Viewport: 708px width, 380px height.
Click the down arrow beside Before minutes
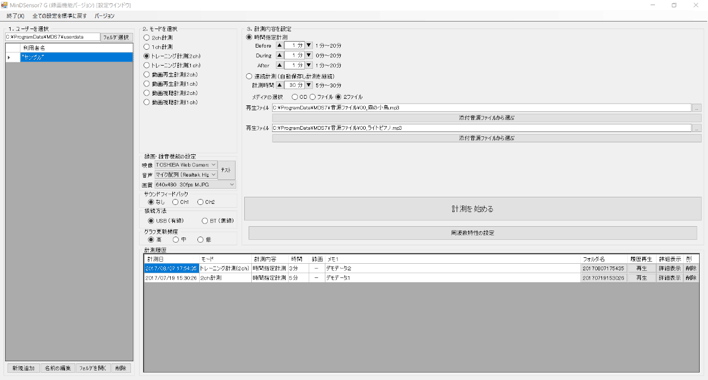(x=309, y=46)
